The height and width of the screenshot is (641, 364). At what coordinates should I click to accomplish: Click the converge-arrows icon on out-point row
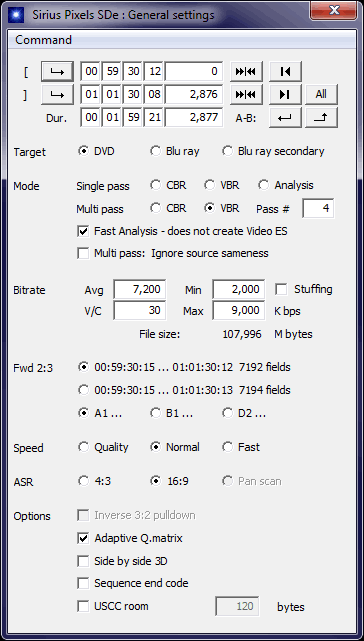click(x=246, y=94)
